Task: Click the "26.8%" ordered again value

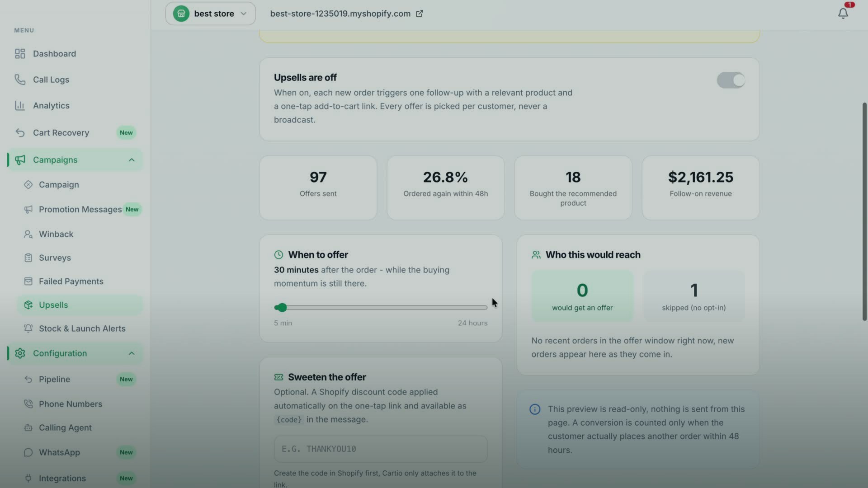Action: point(445,177)
